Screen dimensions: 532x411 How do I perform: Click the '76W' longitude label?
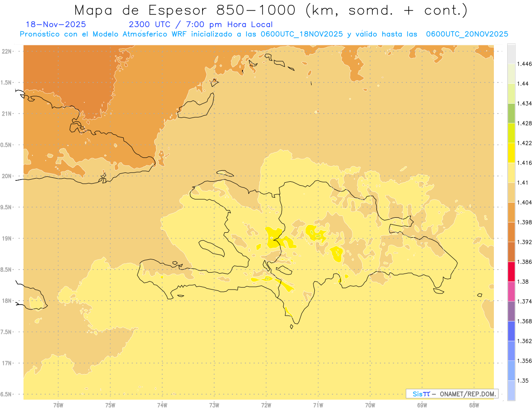tap(58, 405)
